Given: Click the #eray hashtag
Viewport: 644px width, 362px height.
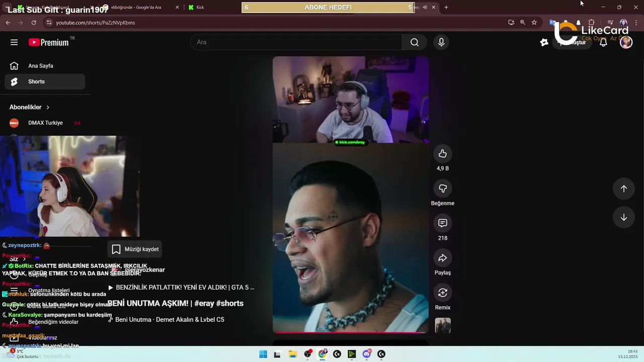Looking at the screenshot, I should [204, 304].
